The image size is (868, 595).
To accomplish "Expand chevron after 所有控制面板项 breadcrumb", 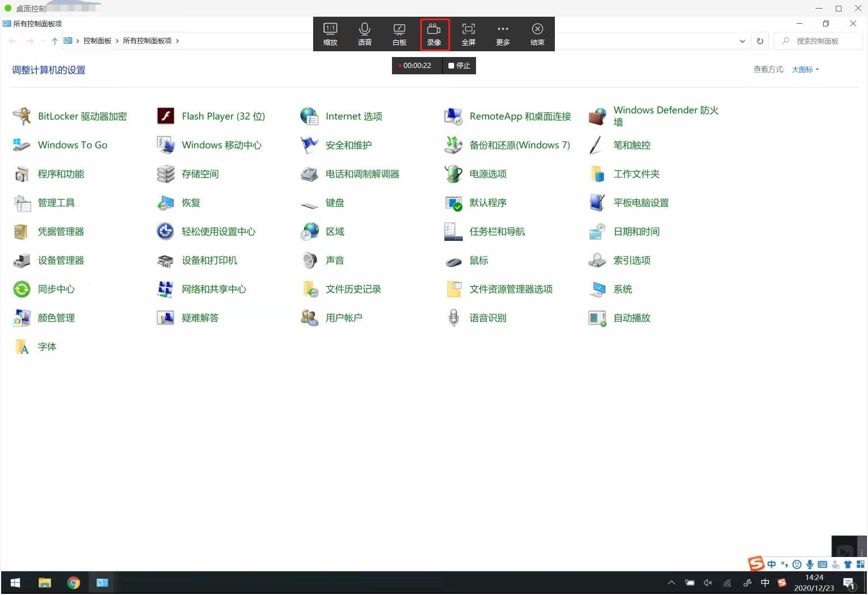I will pyautogui.click(x=177, y=41).
